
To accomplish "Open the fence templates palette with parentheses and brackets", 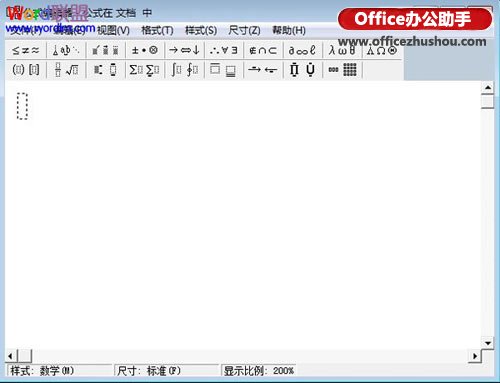I will (26, 70).
